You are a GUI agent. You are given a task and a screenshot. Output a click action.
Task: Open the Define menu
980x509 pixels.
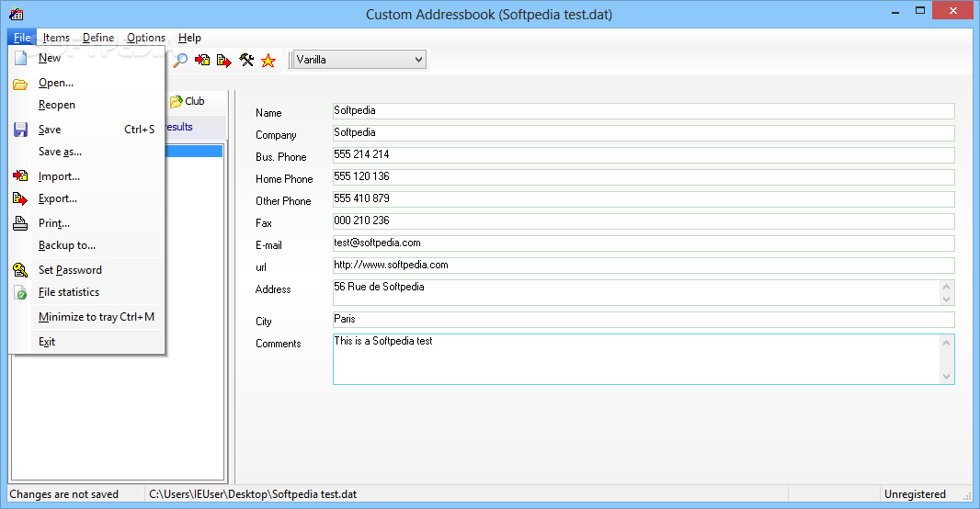[98, 38]
